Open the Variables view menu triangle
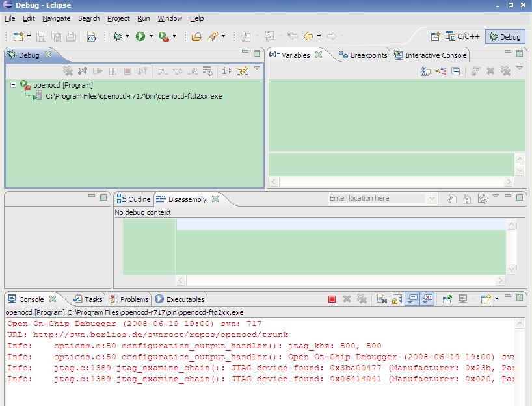Screen dimensions: 532x406 click(519, 68)
